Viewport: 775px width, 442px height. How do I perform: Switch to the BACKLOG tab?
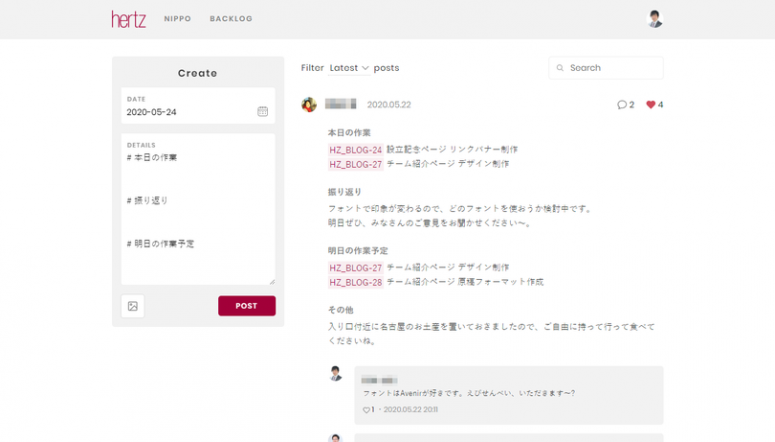point(231,19)
